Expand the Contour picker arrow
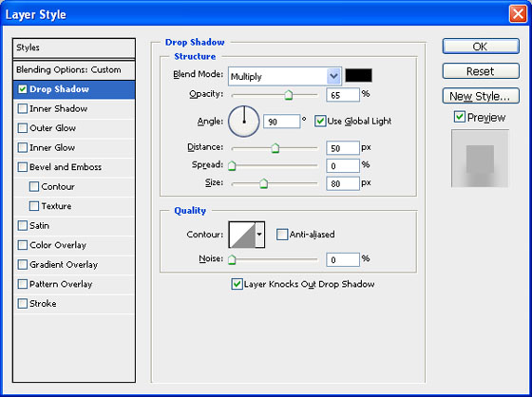Screen dimensions: 532x397 click(x=260, y=235)
